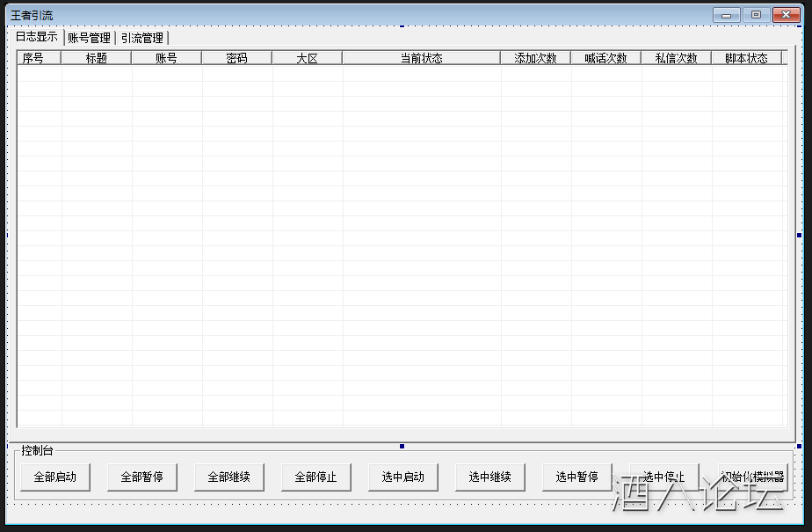Click 全部暂停 to pause all
Screen dimensions: 812x532
tap(141, 477)
